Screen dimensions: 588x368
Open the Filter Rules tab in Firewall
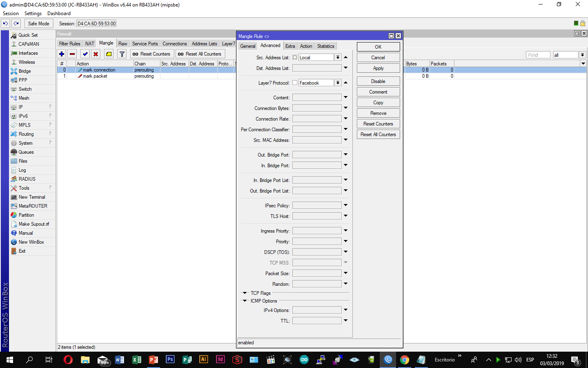point(70,44)
